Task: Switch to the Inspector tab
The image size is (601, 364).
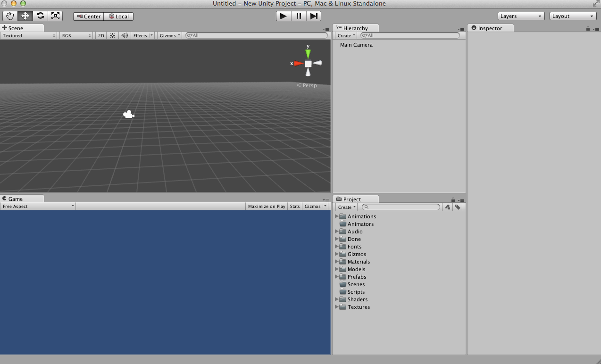Action: tap(491, 28)
